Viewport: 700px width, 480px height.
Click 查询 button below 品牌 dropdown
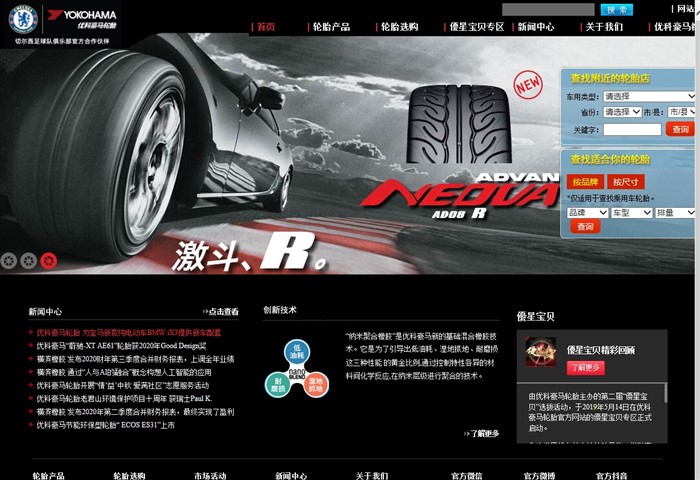click(x=585, y=226)
